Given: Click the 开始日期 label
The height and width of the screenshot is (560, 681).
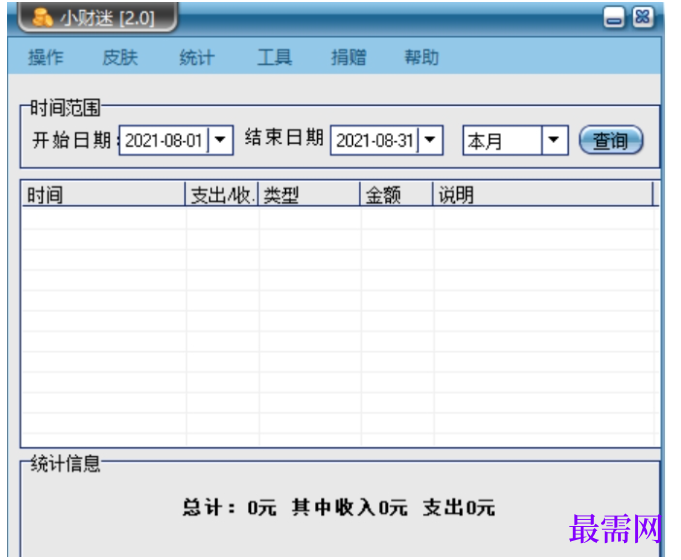Looking at the screenshot, I should coord(72,140).
